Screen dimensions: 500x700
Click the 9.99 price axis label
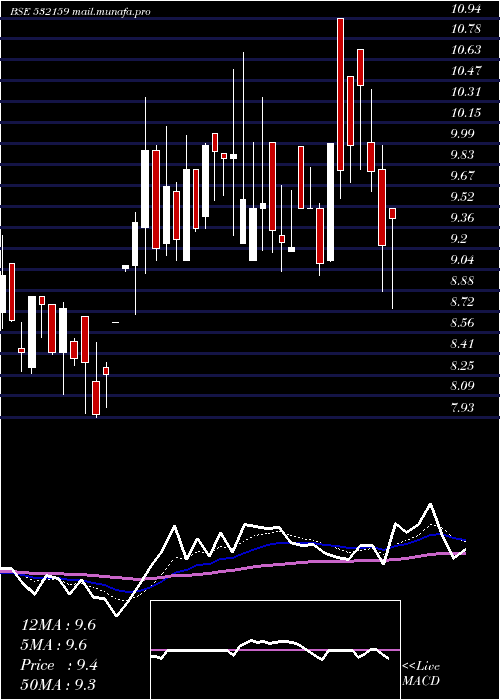[x=462, y=134]
